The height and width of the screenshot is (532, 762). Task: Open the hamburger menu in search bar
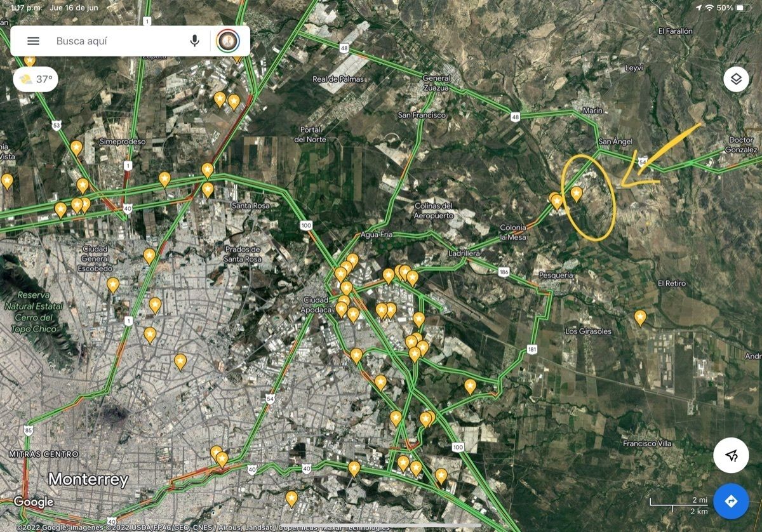pyautogui.click(x=33, y=41)
